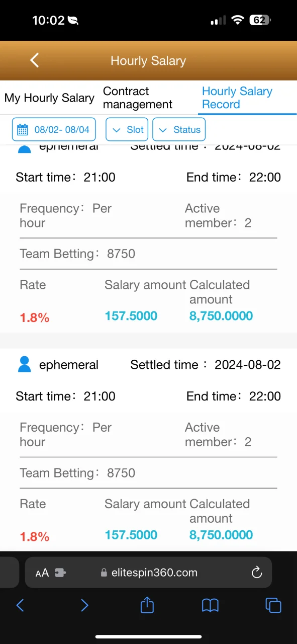Select the Hourly Salary Record tab
This screenshot has height=644, width=297.
point(237,98)
